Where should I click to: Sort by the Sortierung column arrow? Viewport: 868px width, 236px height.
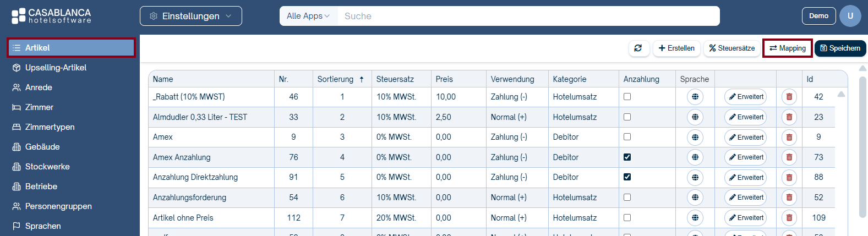tap(362, 79)
